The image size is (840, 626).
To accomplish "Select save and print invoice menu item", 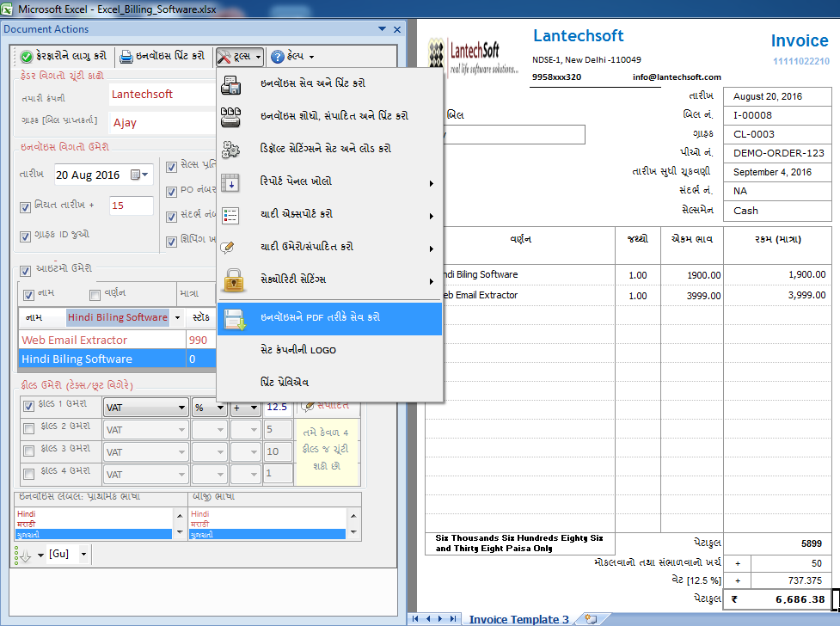I will click(329, 83).
